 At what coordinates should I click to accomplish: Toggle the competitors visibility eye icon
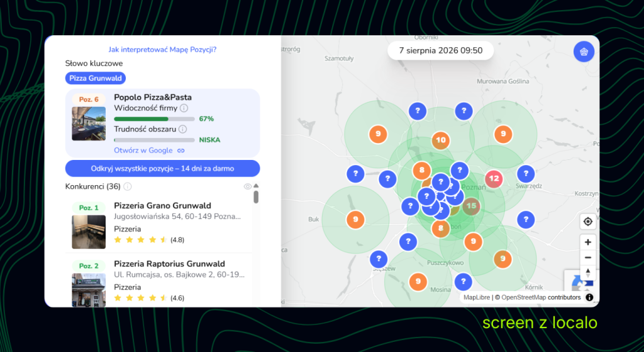pyautogui.click(x=247, y=186)
